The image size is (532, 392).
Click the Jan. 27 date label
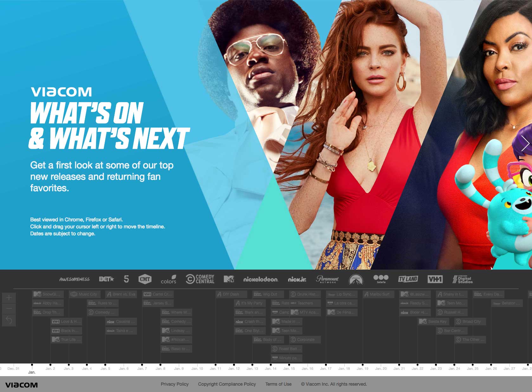[x=509, y=369]
